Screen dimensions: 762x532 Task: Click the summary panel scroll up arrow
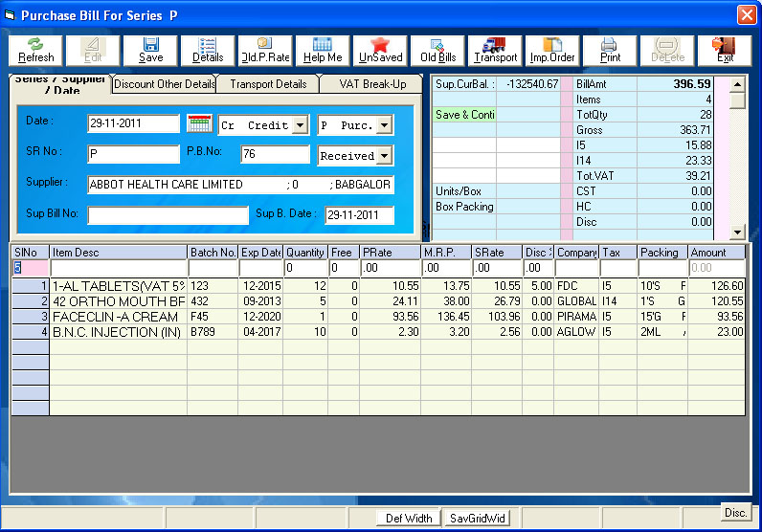point(737,84)
